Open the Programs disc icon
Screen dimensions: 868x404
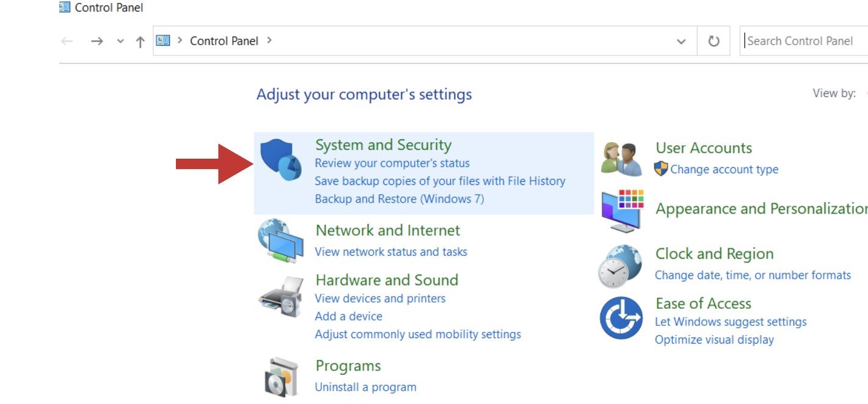pos(281,377)
